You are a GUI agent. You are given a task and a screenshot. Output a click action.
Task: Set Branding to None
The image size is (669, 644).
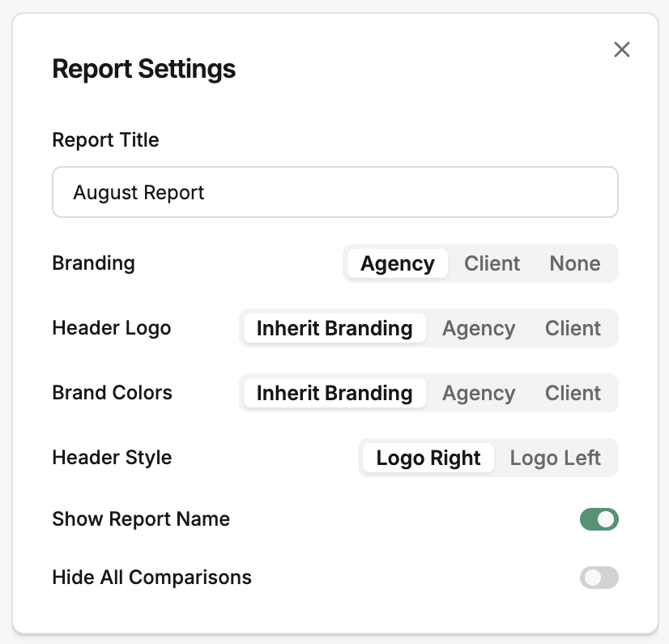point(575,263)
